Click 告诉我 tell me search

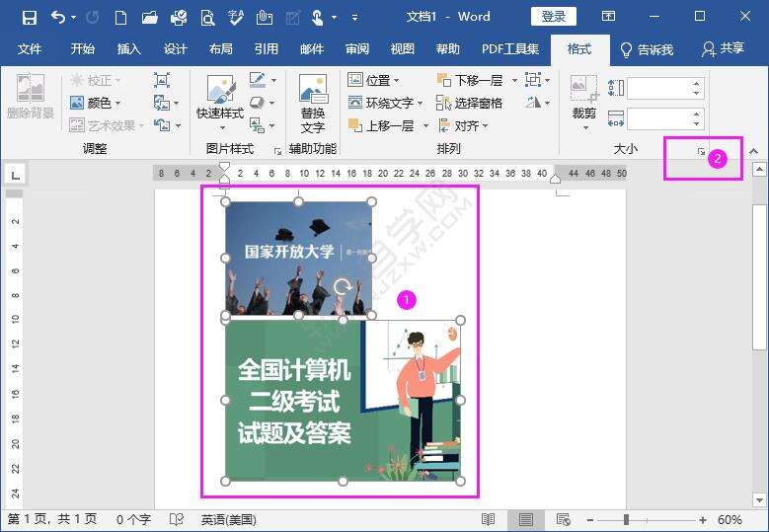click(x=647, y=49)
